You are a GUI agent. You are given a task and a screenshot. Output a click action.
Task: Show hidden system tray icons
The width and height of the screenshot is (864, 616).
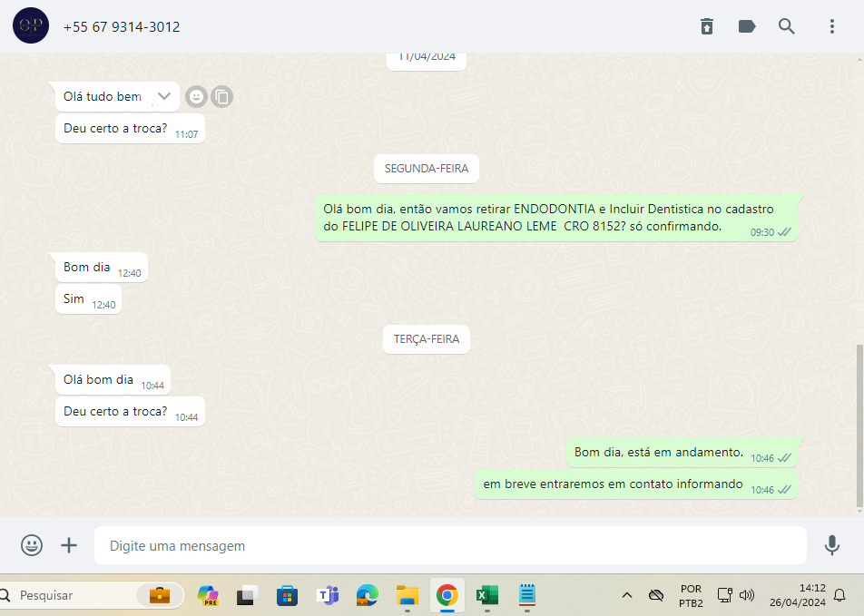(x=627, y=596)
